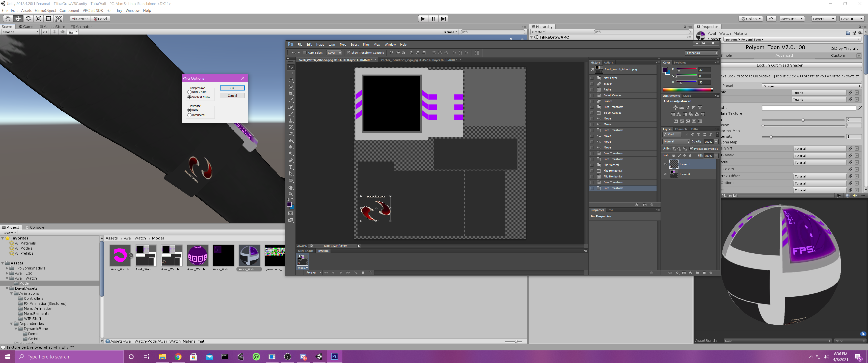868x363 pixels.
Task: Click OK in PNG Options dialog
Action: click(x=232, y=88)
